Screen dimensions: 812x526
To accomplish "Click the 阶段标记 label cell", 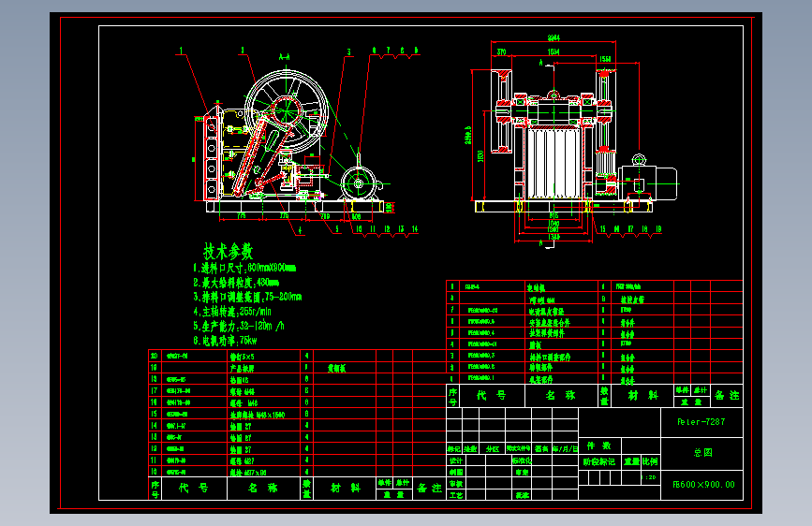I will tap(599, 461).
